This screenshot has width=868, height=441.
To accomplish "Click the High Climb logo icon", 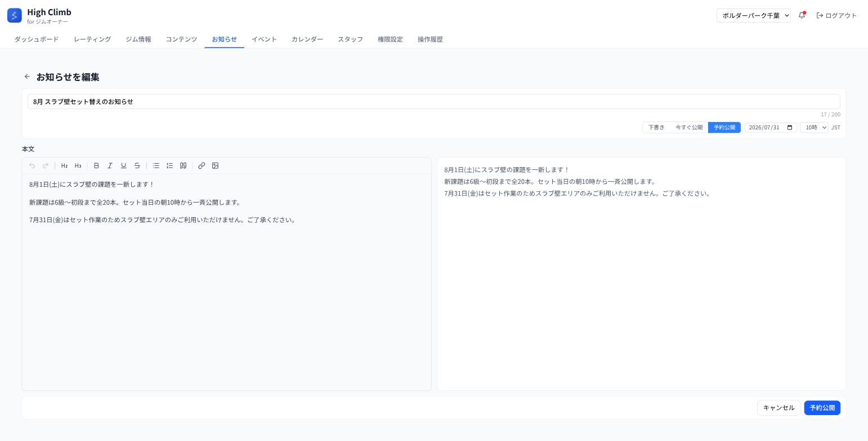I will pyautogui.click(x=15, y=15).
